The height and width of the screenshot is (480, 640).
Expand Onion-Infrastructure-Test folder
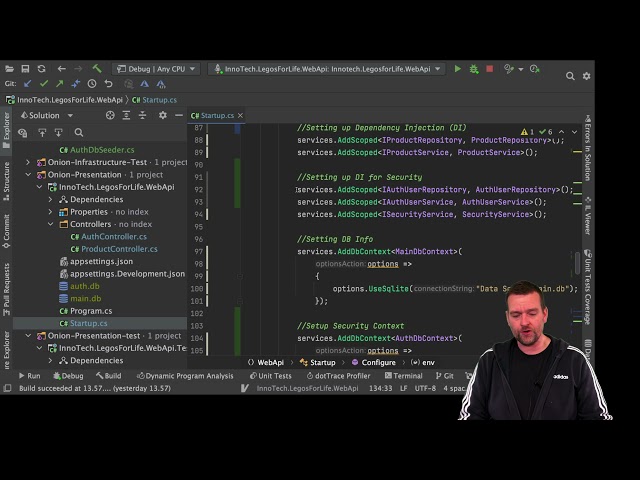28,162
